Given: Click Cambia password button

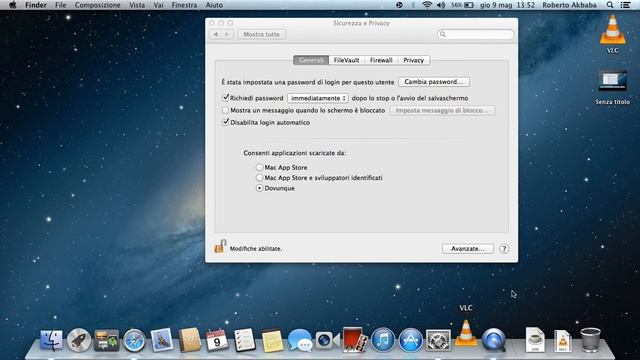Looking at the screenshot, I should [x=433, y=82].
